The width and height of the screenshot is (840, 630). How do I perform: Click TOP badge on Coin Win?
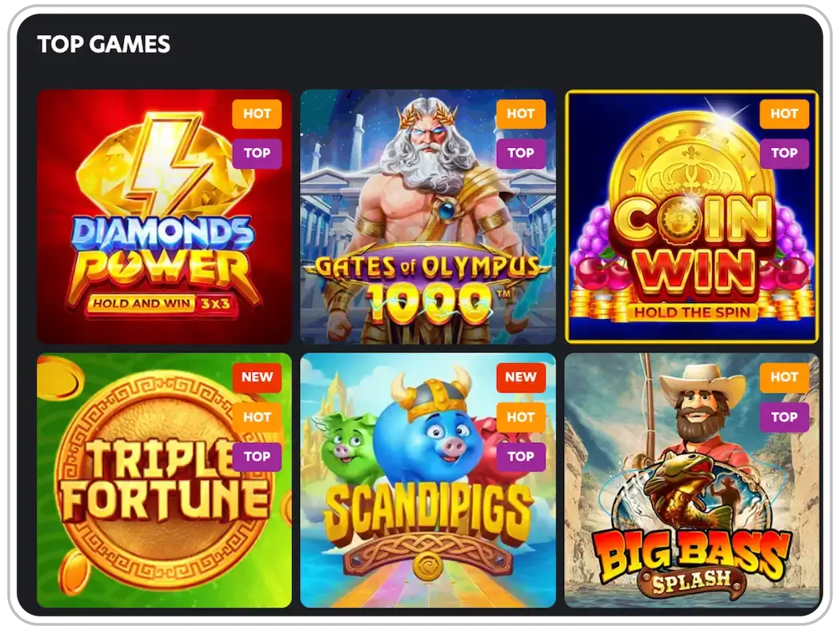[x=784, y=154]
